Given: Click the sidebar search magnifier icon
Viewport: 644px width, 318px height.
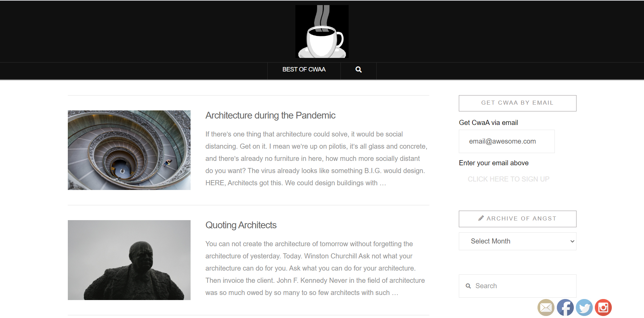Looking at the screenshot, I should point(468,286).
